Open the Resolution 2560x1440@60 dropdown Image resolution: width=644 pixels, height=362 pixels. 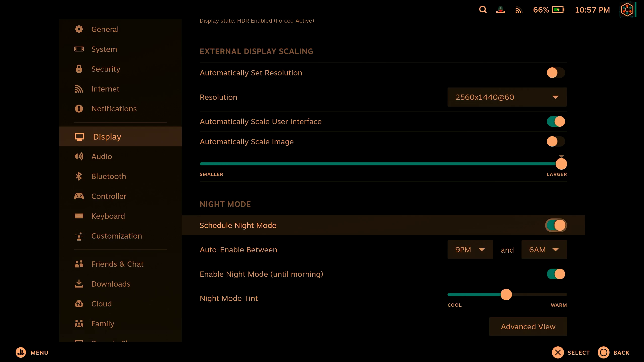click(x=507, y=97)
